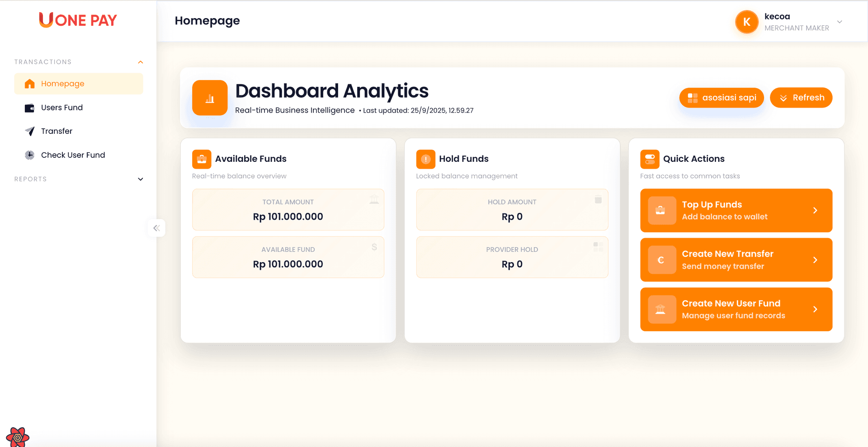Image resolution: width=868 pixels, height=447 pixels.
Task: Click the Available Fund balance card
Action: (288, 257)
